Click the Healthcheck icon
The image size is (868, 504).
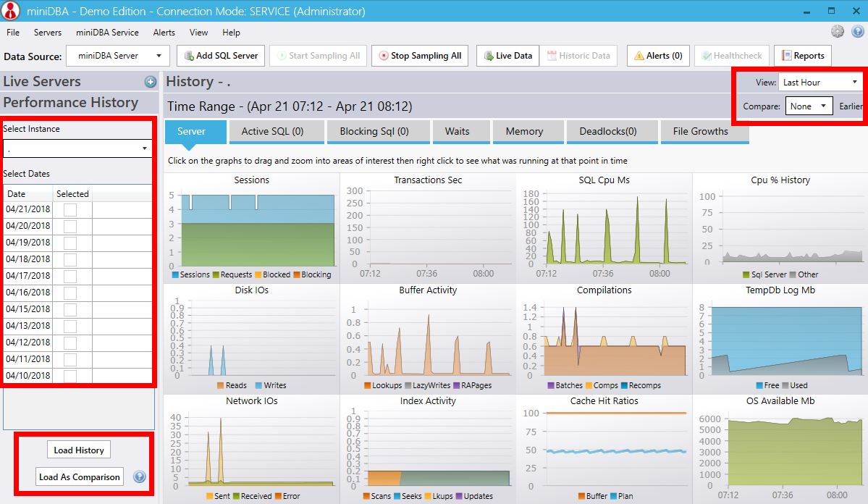pyautogui.click(x=707, y=56)
